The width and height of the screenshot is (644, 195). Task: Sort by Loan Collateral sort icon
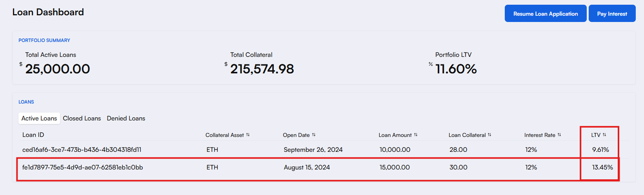click(489, 135)
